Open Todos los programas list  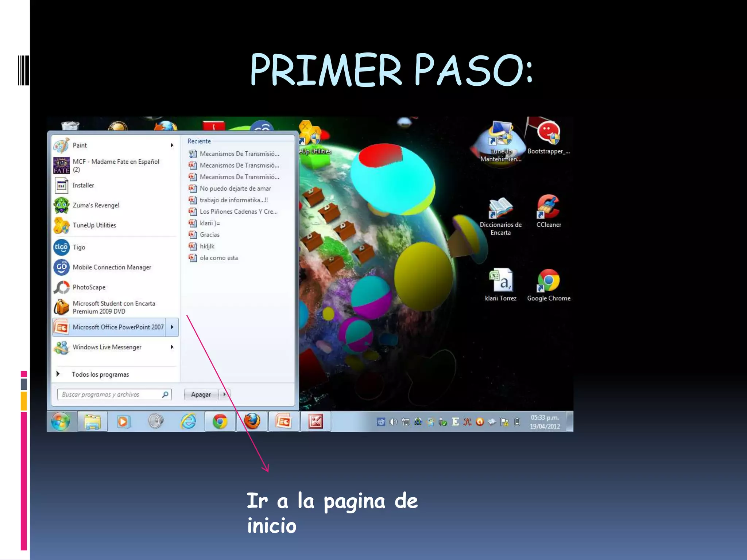tap(100, 374)
